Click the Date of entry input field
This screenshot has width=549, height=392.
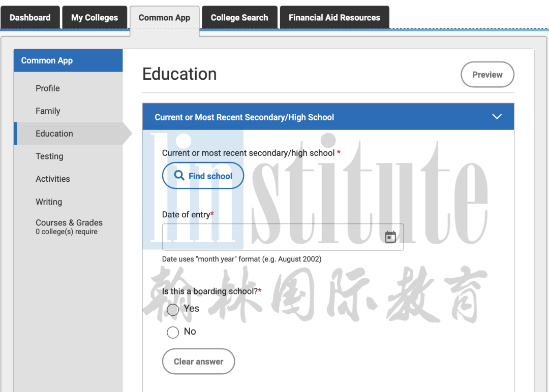click(x=283, y=237)
